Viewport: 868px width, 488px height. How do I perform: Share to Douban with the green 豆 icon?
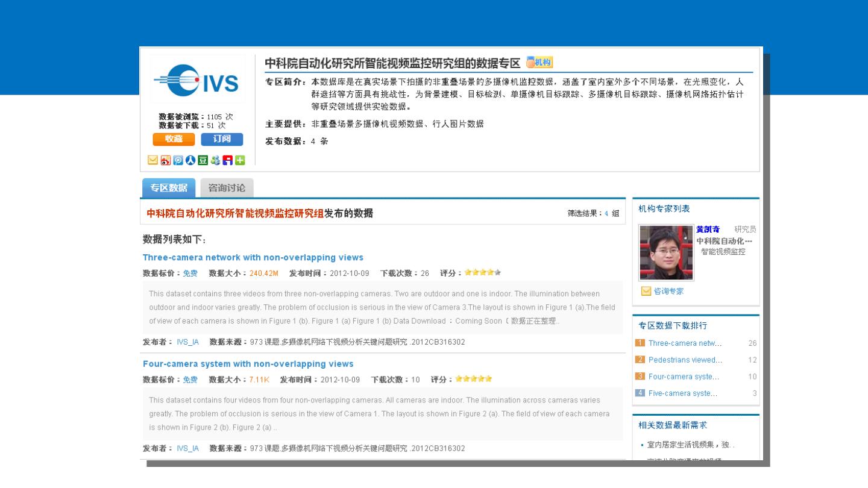(x=203, y=160)
